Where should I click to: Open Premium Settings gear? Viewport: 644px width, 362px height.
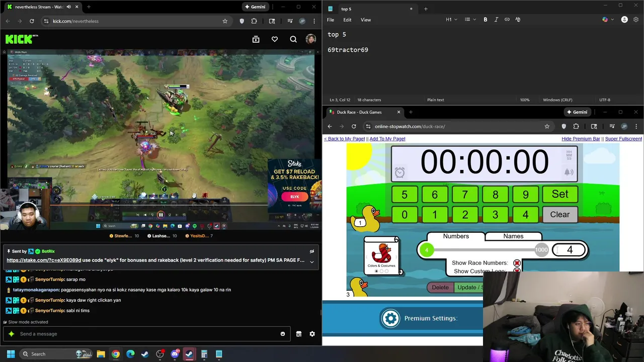click(x=390, y=318)
